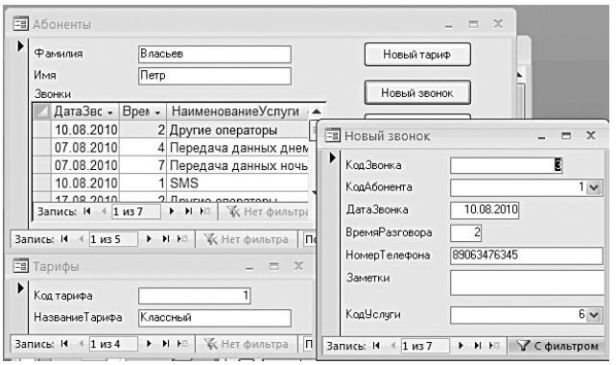Click the record selector arrow in Абоненты form
The width and height of the screenshot is (616, 365).
pyautogui.click(x=20, y=46)
